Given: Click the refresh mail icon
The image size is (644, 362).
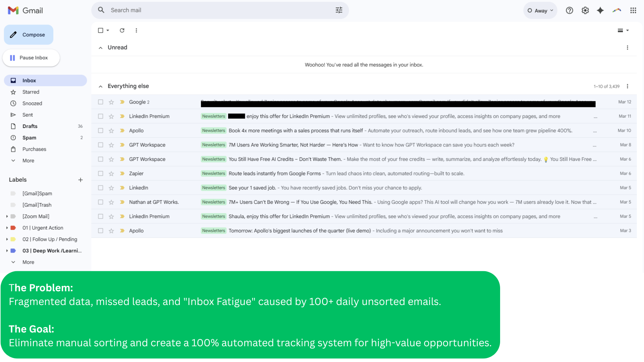Looking at the screenshot, I should [x=122, y=31].
